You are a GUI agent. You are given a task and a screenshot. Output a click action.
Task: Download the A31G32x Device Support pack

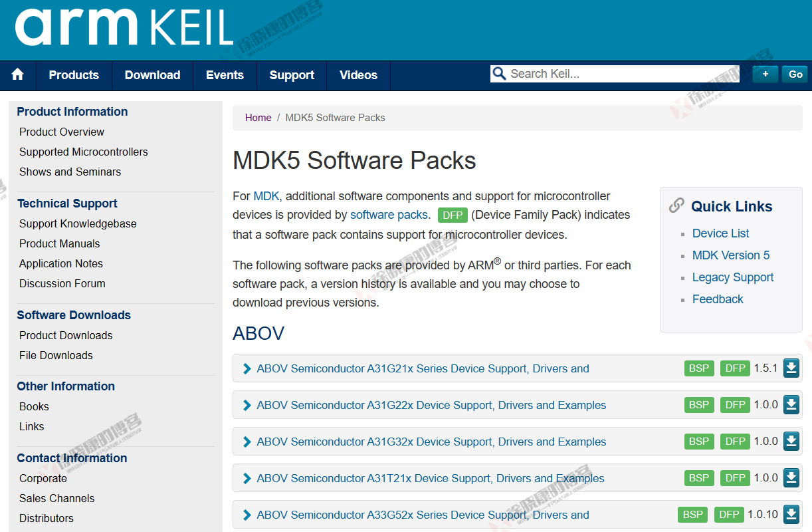tap(791, 441)
